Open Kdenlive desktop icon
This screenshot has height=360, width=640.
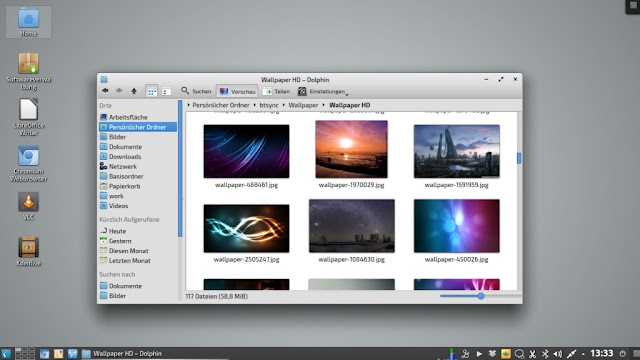pos(29,251)
